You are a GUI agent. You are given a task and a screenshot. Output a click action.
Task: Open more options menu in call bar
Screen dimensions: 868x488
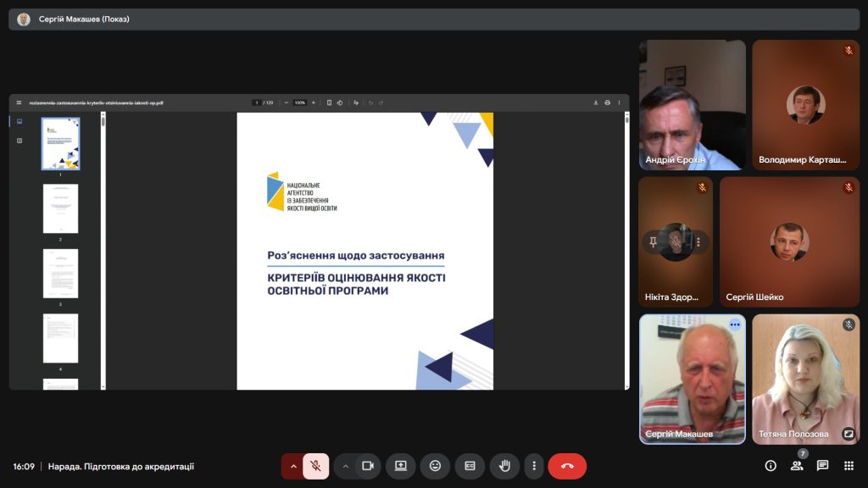[533, 466]
